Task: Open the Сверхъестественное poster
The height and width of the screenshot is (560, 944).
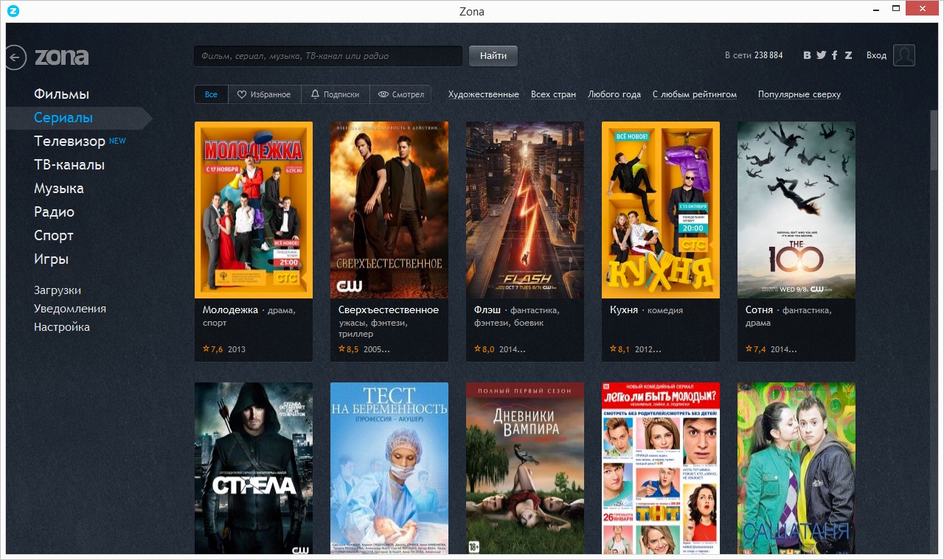Action: click(389, 210)
